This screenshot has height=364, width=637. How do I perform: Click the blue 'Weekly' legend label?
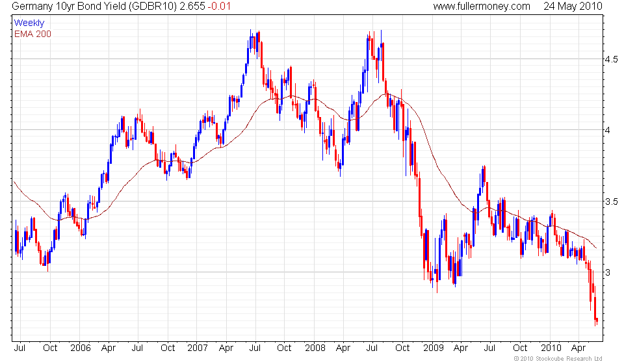point(29,23)
